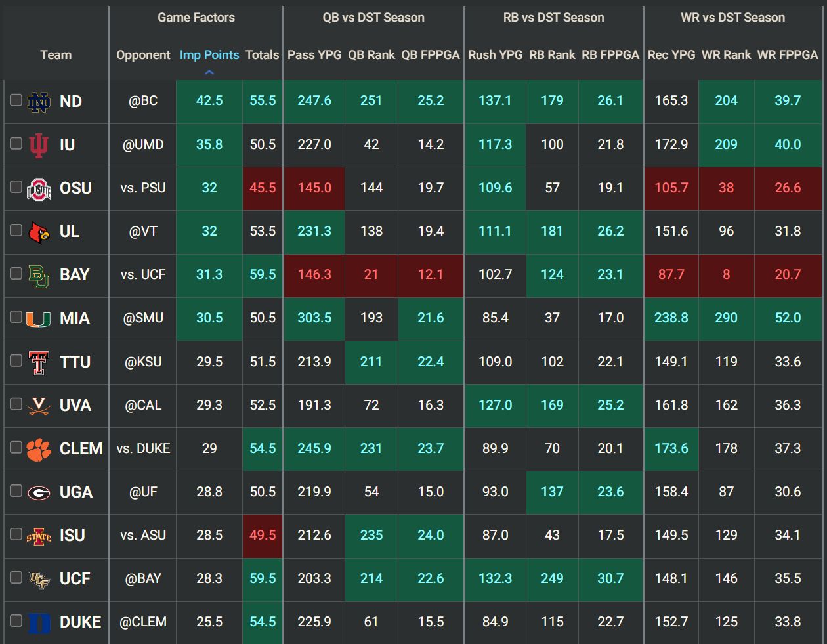Select UL RB Rank 181 cell
Image resolution: width=827 pixels, height=644 pixels.
552,232
